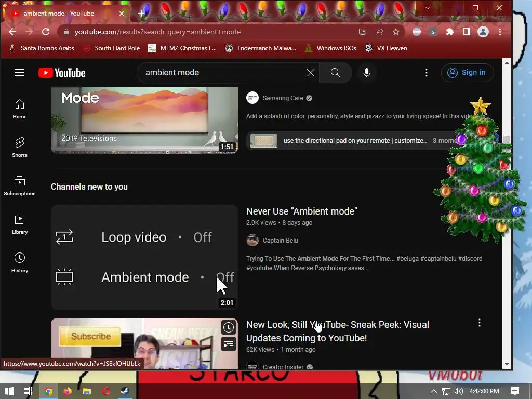Open Windows ISOs bookmark
532x399 pixels.
tap(330, 48)
